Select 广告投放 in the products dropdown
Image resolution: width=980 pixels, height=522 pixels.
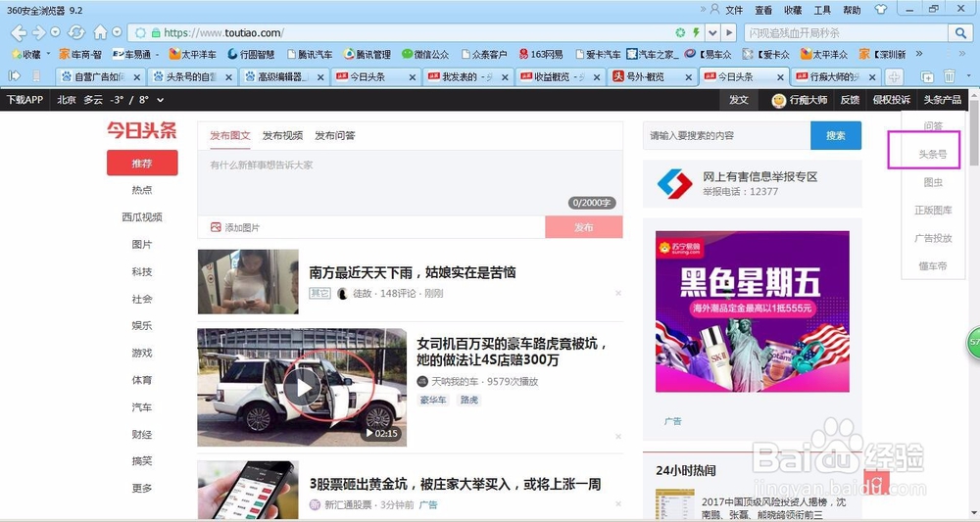point(933,238)
